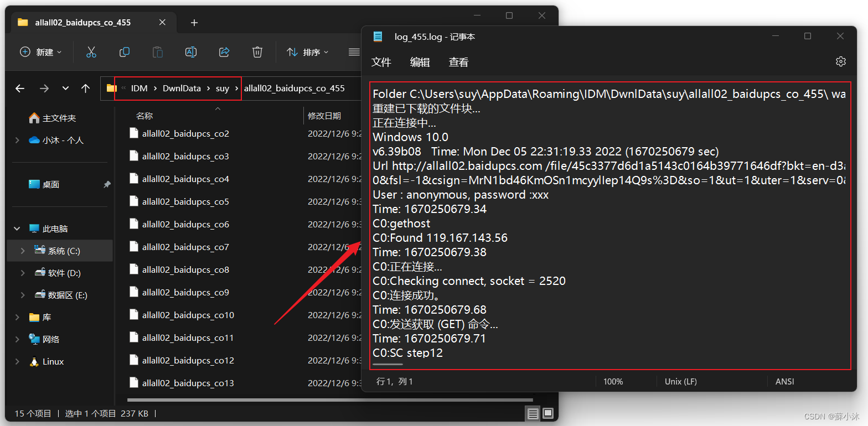Click 行 1, 列 1 position in status bar
This screenshot has height=426, width=868.
tap(395, 382)
